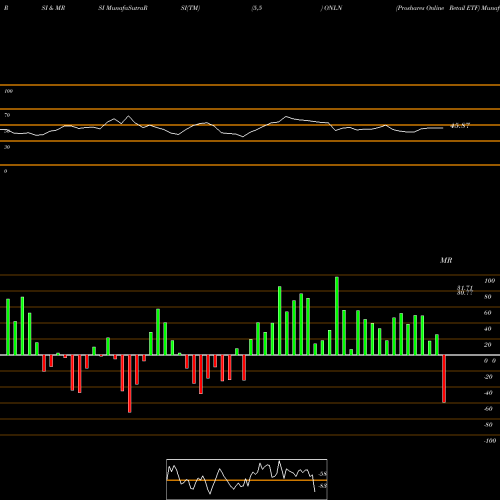Click the RSI axis label 70
Screen dimensions: 500x500
coord(7,115)
